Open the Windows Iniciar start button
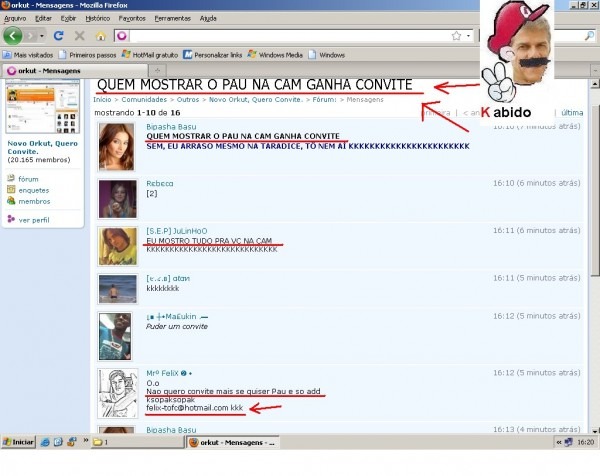This screenshot has width=600, height=476. (18, 442)
